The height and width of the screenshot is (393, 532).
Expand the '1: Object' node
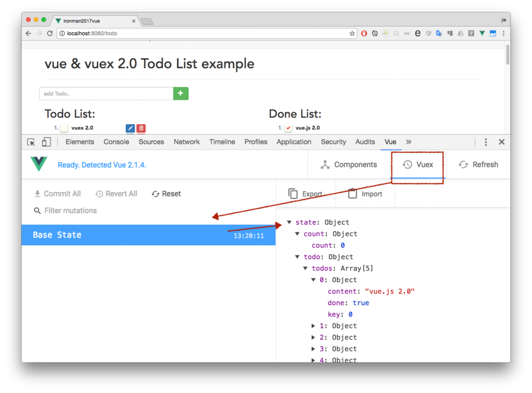click(313, 326)
